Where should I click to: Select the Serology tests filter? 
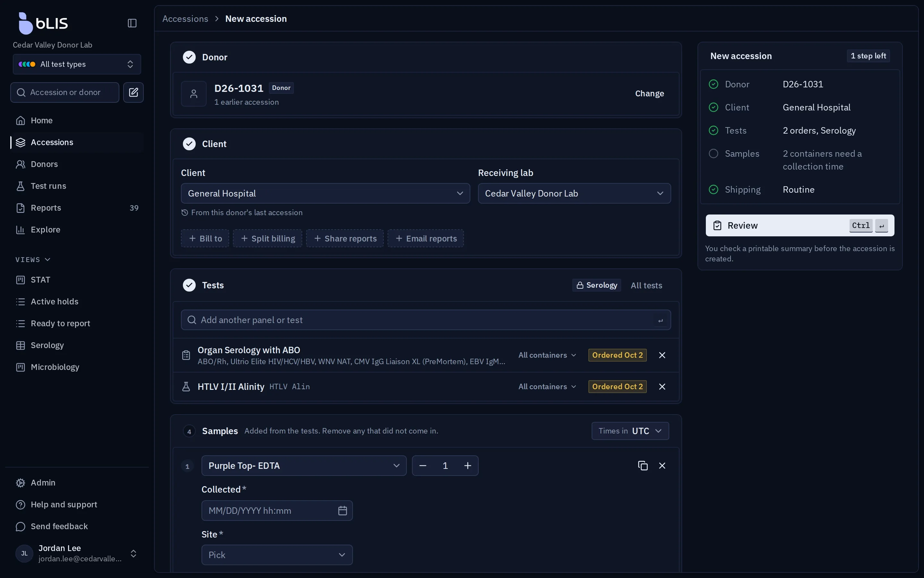click(596, 285)
